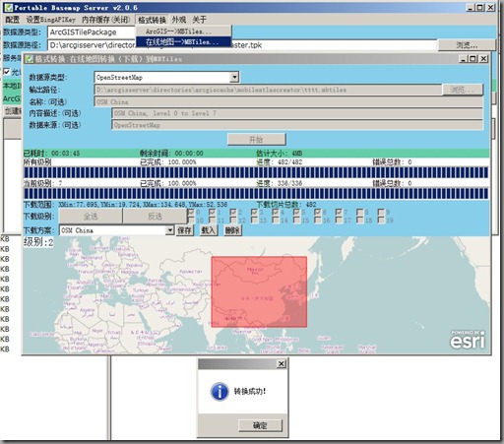The height and width of the screenshot is (444, 504).
Task: Click the 级别:2 label on the map
Action: [38, 242]
